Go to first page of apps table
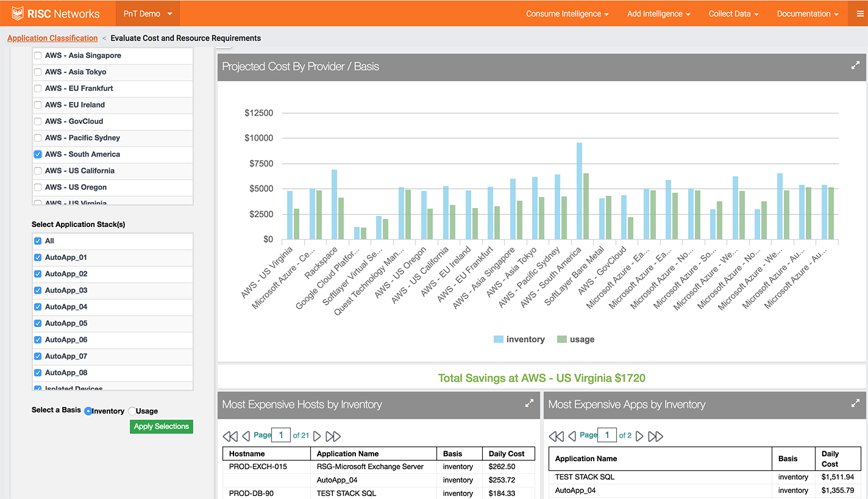This screenshot has width=868, height=499. pyautogui.click(x=556, y=436)
